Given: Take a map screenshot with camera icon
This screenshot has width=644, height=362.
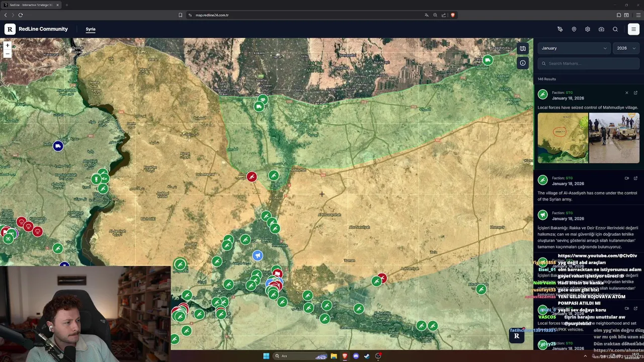Looking at the screenshot, I should click(601, 29).
